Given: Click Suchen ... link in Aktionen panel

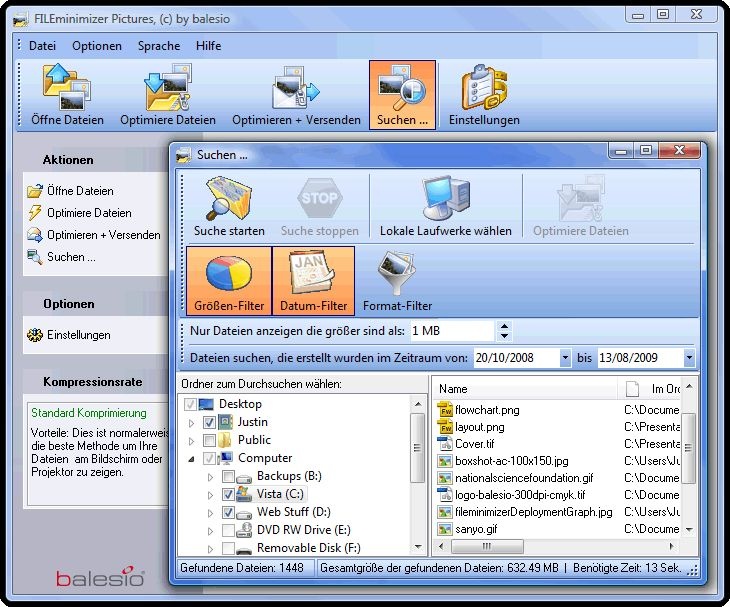Looking at the screenshot, I should (71, 256).
